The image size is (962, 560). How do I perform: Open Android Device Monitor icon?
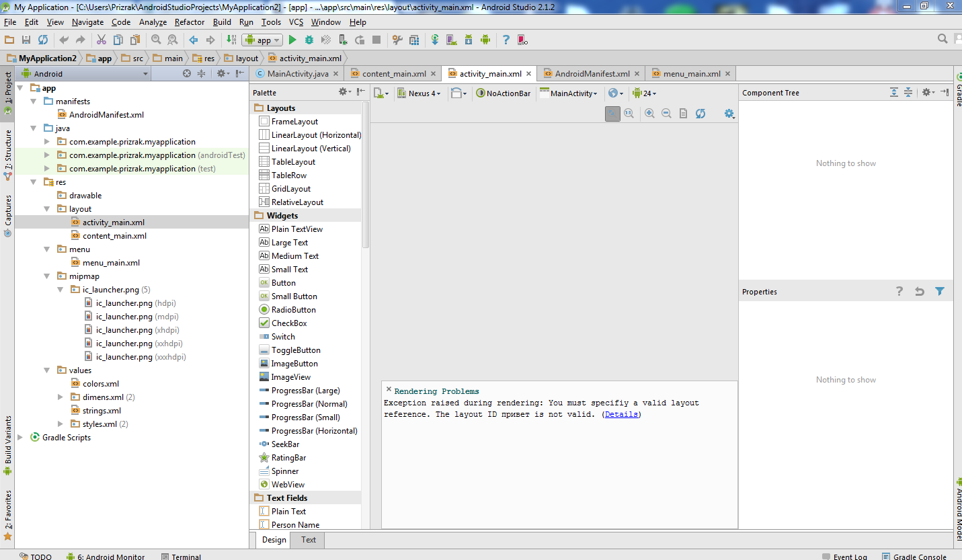tap(485, 40)
